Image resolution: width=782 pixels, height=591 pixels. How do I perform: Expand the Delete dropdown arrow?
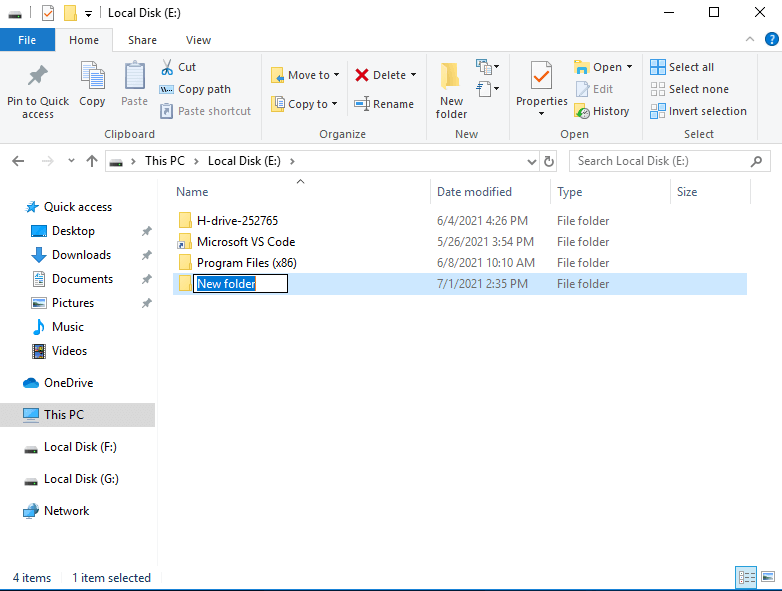click(x=413, y=75)
